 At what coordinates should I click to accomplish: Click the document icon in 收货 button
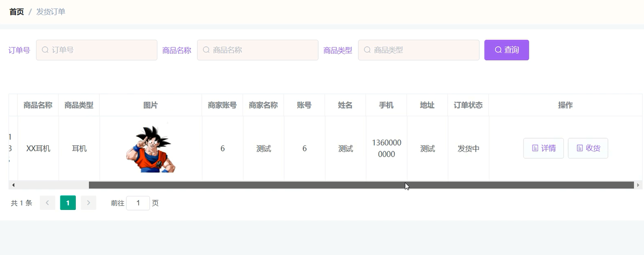point(579,148)
